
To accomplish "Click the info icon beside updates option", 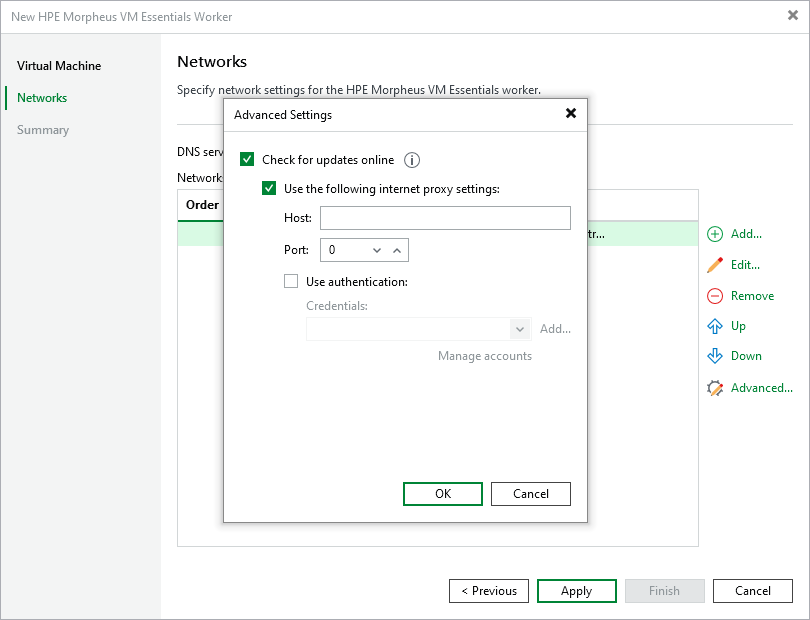I will pos(412,160).
